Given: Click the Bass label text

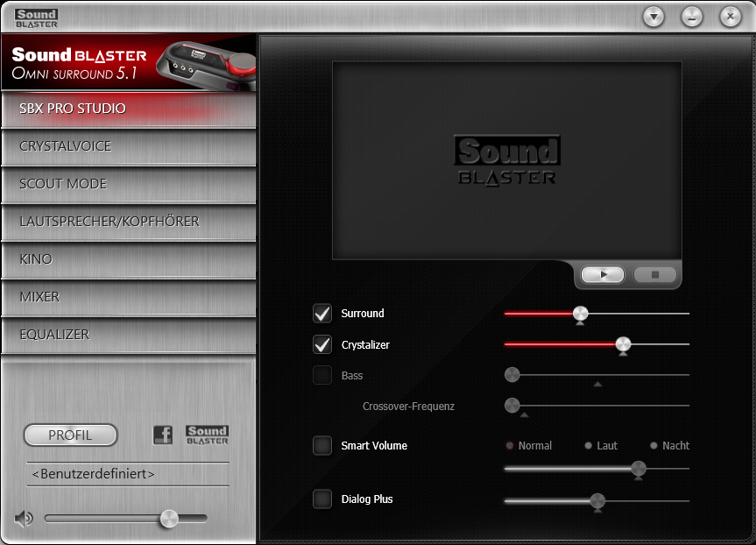Looking at the screenshot, I should (x=352, y=376).
